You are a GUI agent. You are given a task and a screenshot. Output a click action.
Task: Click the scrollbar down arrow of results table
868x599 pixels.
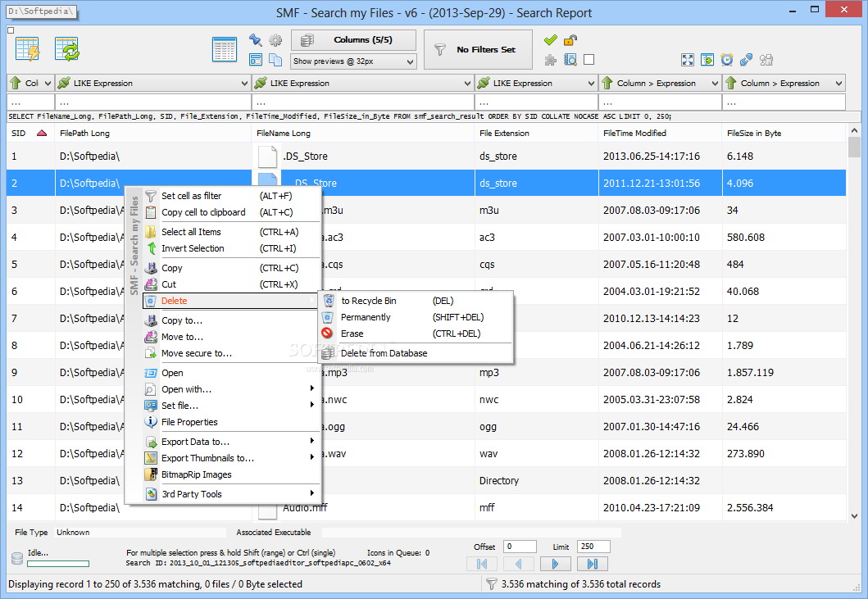[x=854, y=516]
